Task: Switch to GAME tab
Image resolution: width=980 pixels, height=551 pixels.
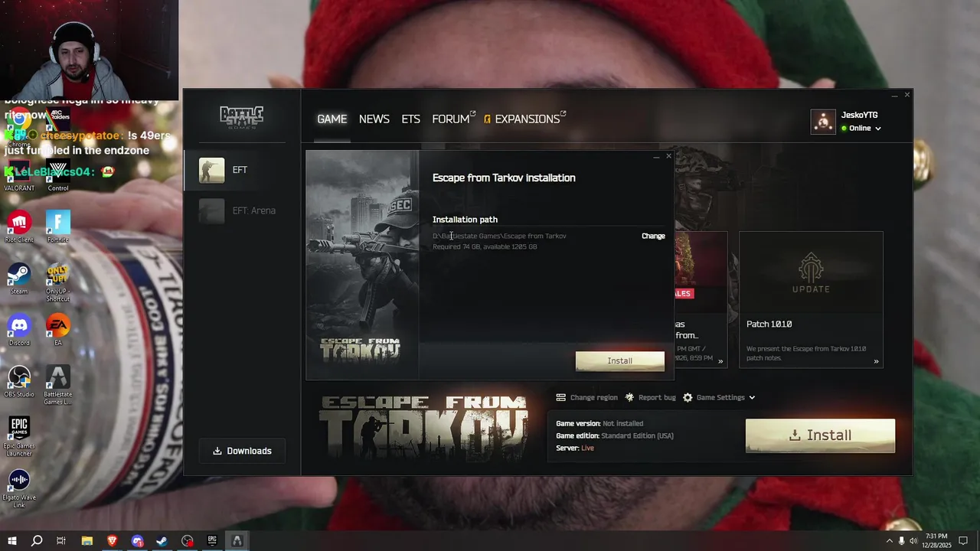Action: click(x=332, y=119)
